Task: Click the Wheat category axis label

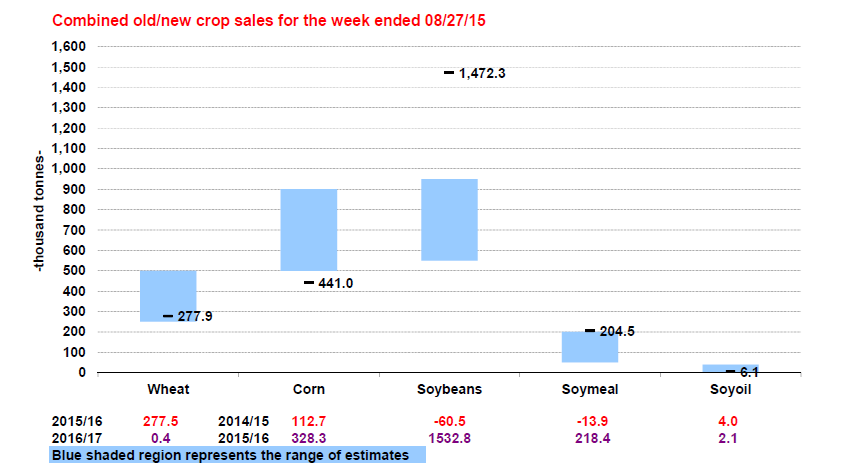Action: coord(168,390)
